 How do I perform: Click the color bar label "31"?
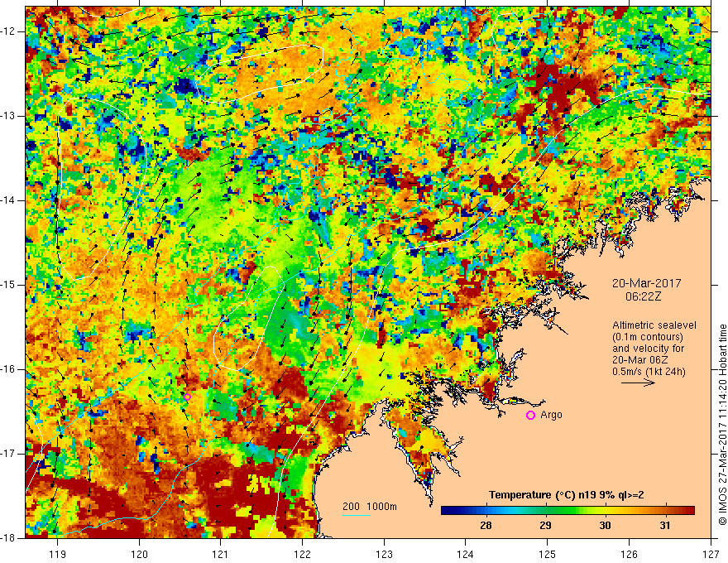(x=665, y=526)
